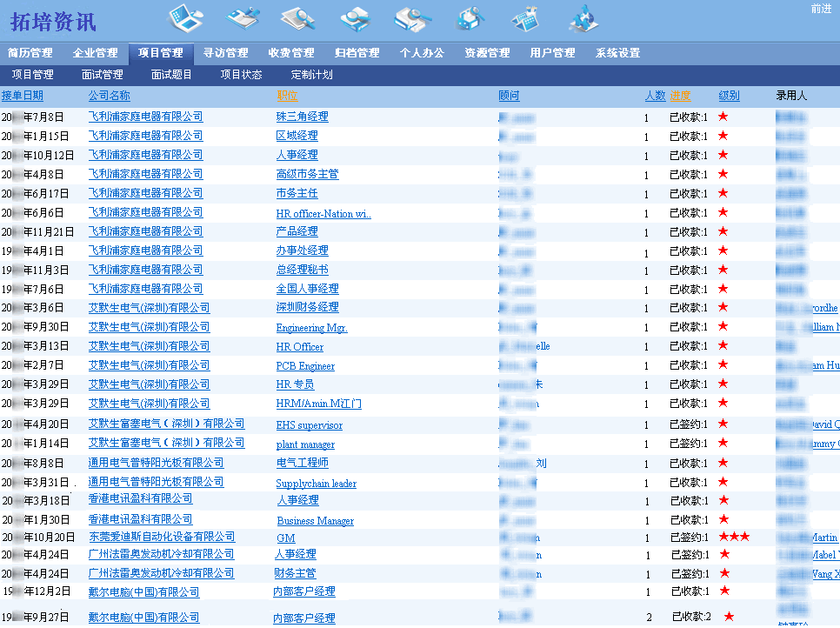Open the 企业管理 main menu
This screenshot has width=840, height=628.
pyautogui.click(x=96, y=53)
